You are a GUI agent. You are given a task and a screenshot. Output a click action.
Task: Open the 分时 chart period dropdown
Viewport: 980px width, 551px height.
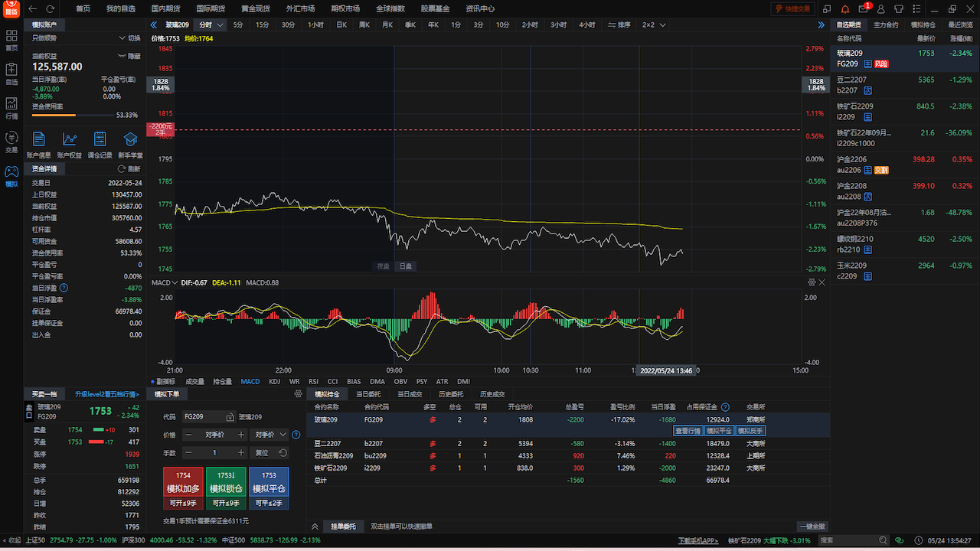click(x=220, y=25)
